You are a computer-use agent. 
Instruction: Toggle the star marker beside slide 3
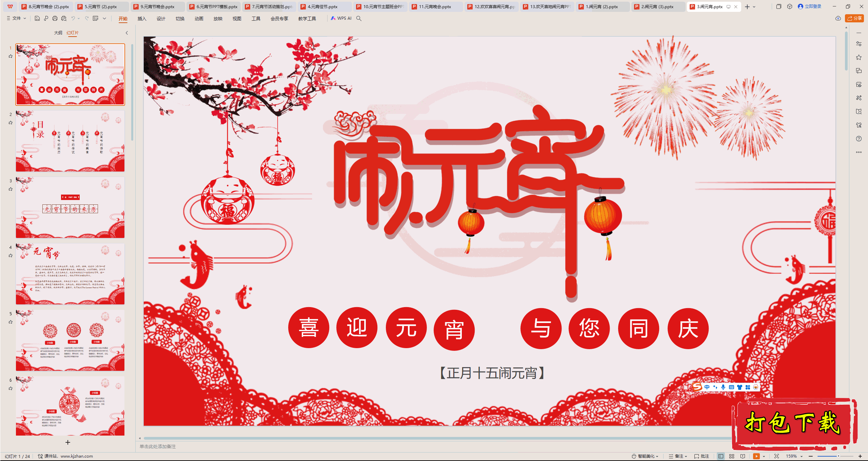11,189
